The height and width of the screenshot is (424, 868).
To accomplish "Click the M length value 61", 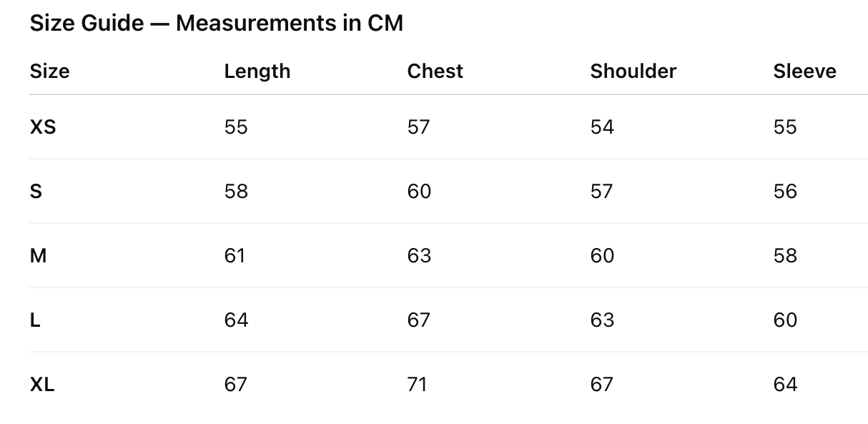I will pyautogui.click(x=235, y=256).
